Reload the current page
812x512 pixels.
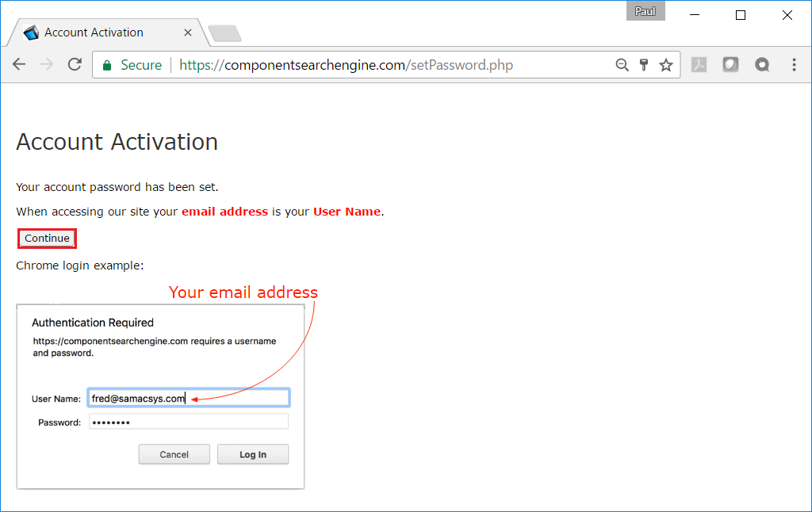[x=75, y=65]
